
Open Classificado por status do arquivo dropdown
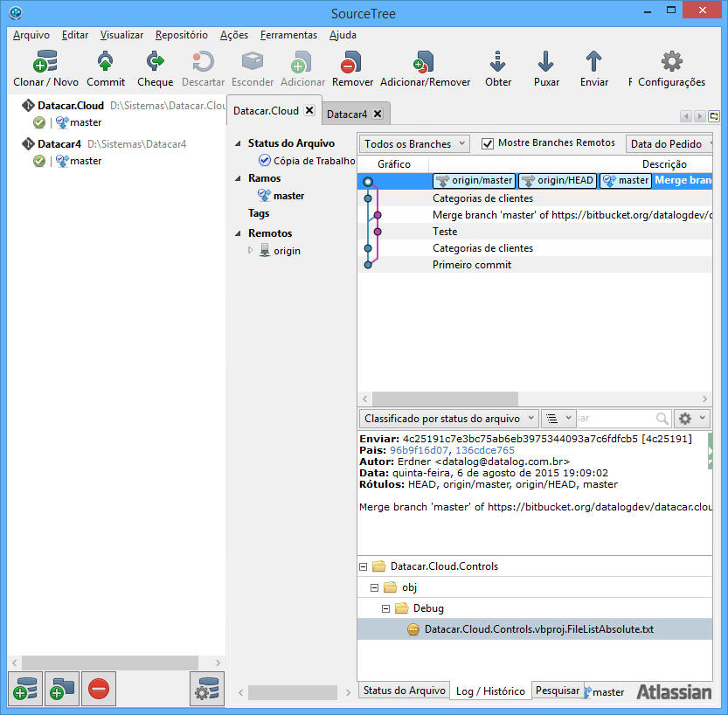(x=448, y=419)
